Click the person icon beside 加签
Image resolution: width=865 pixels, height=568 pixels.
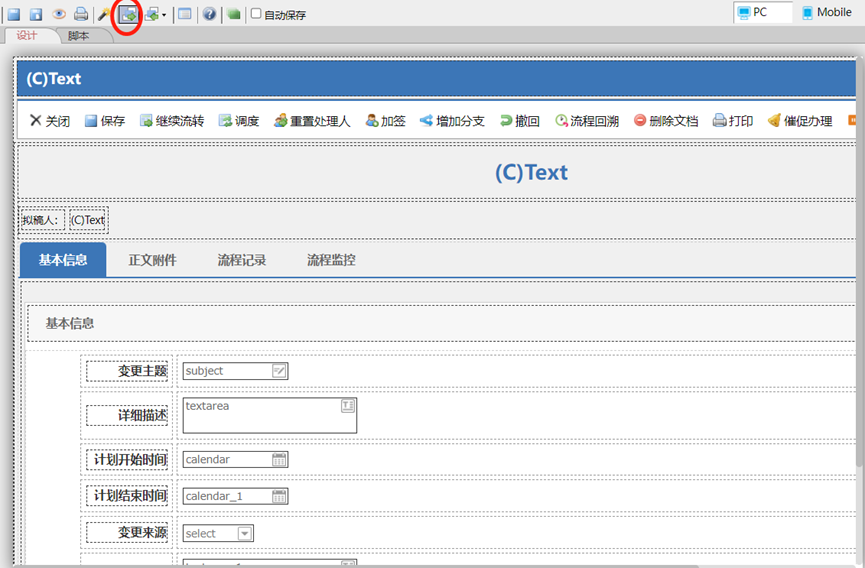click(372, 120)
